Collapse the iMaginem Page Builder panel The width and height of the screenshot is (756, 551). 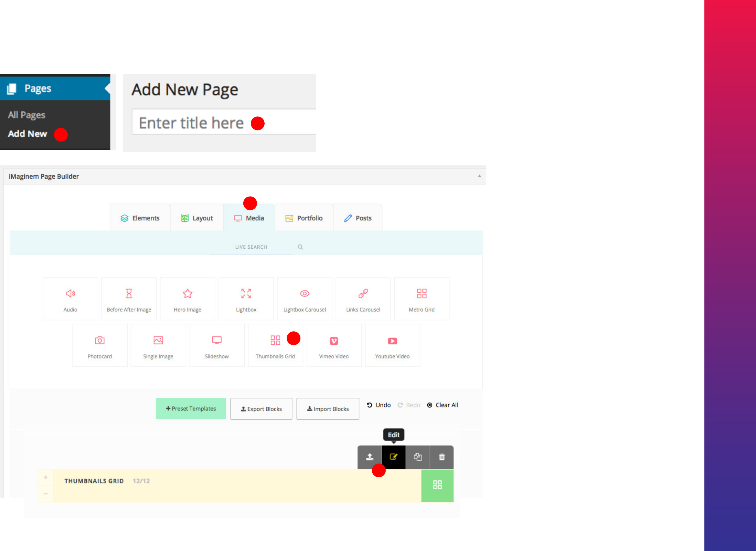(x=479, y=176)
